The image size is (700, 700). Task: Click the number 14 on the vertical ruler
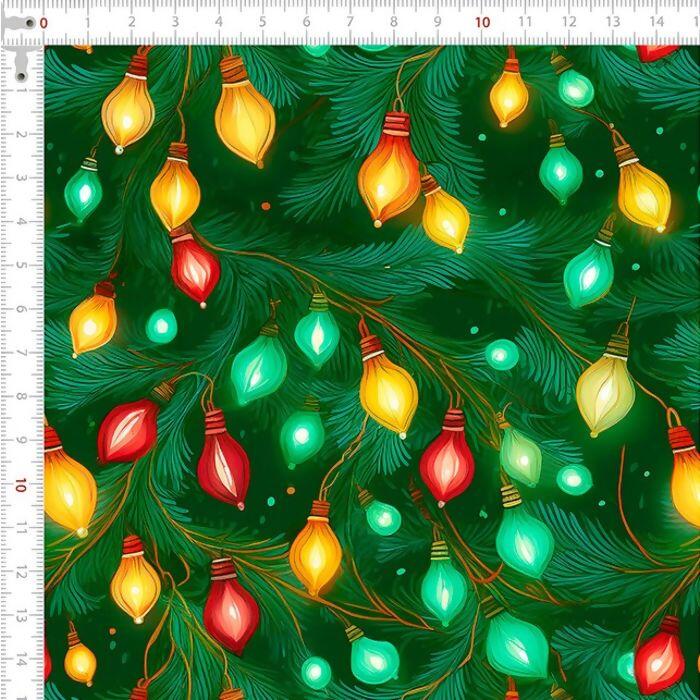pyautogui.click(x=20, y=659)
